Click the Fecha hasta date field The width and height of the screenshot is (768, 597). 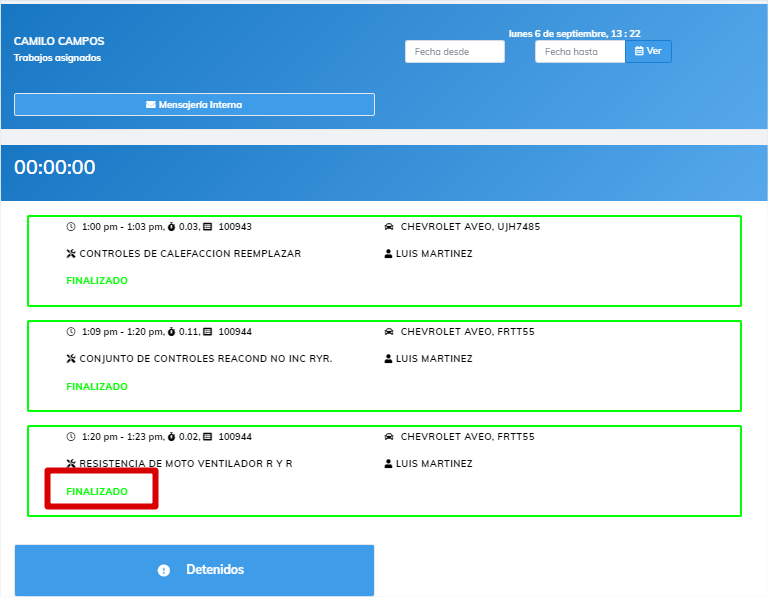coord(580,51)
